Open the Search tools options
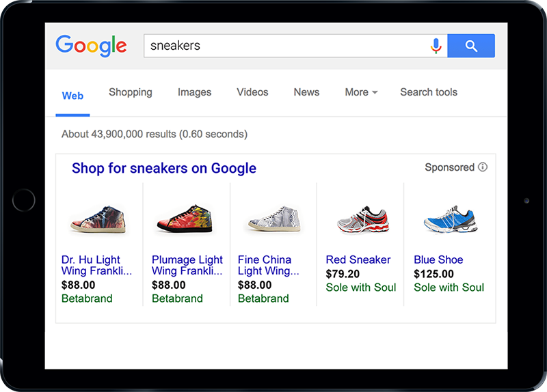 [429, 92]
